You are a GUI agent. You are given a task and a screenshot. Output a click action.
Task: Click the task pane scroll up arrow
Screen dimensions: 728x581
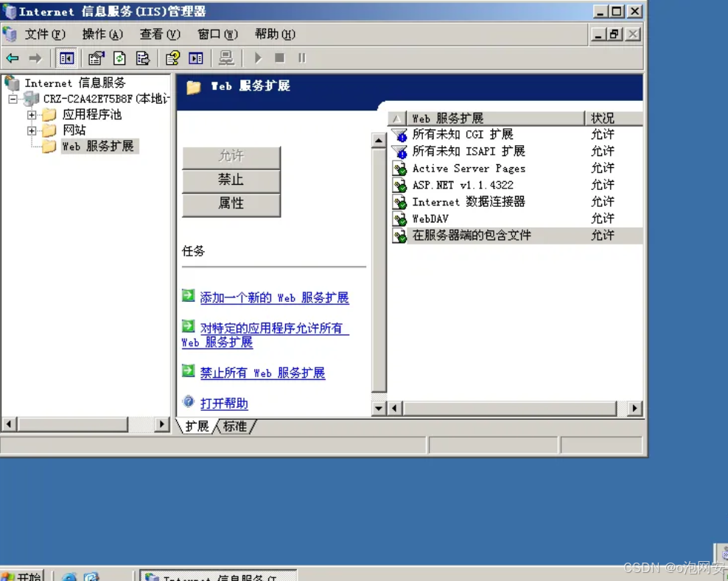point(379,140)
